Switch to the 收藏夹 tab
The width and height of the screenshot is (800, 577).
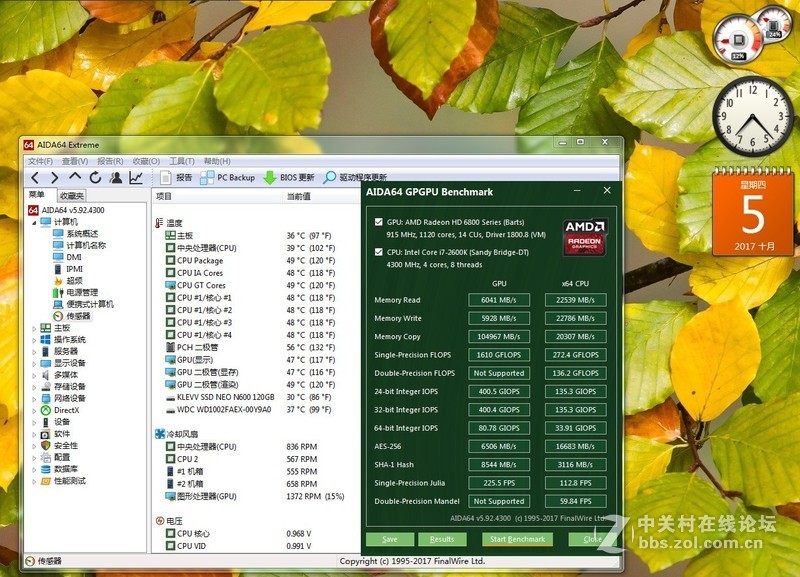tap(71, 195)
